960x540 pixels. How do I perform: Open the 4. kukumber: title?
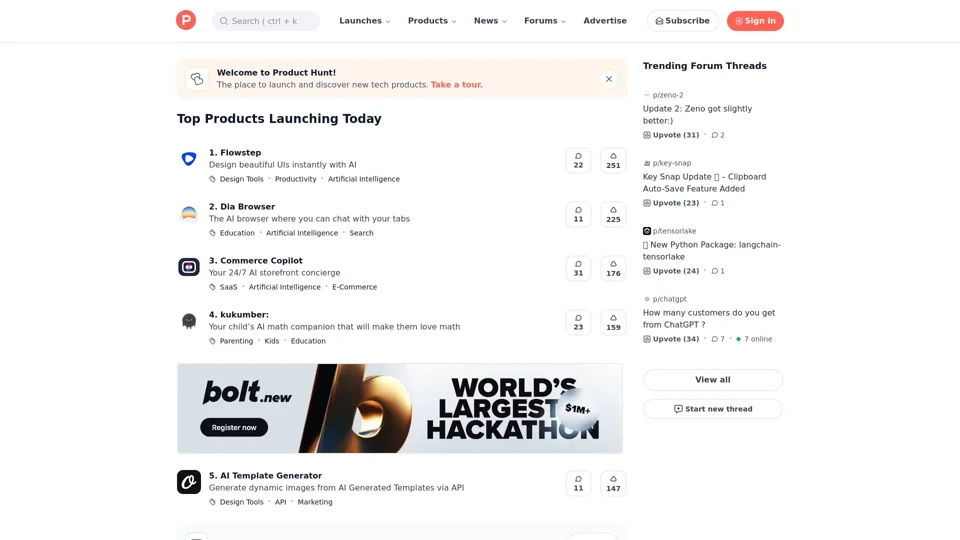(x=239, y=315)
